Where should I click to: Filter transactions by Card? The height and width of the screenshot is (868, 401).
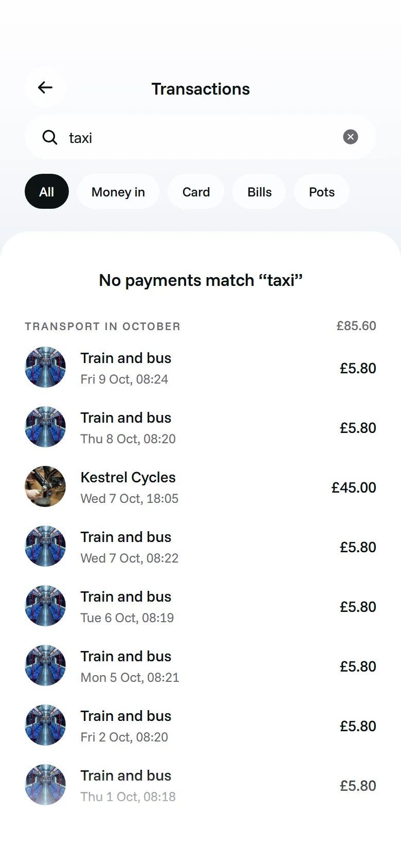tap(196, 192)
